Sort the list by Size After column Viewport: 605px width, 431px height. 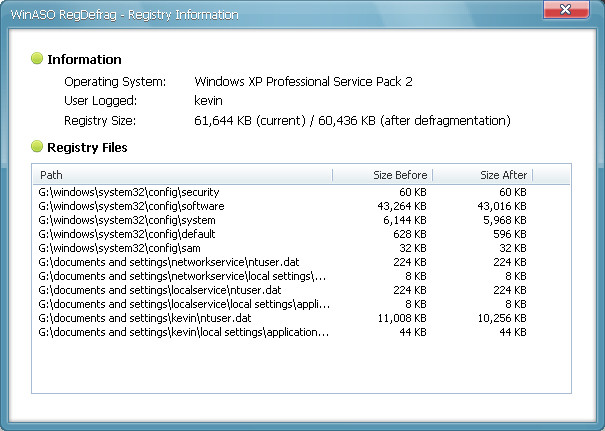click(482, 175)
